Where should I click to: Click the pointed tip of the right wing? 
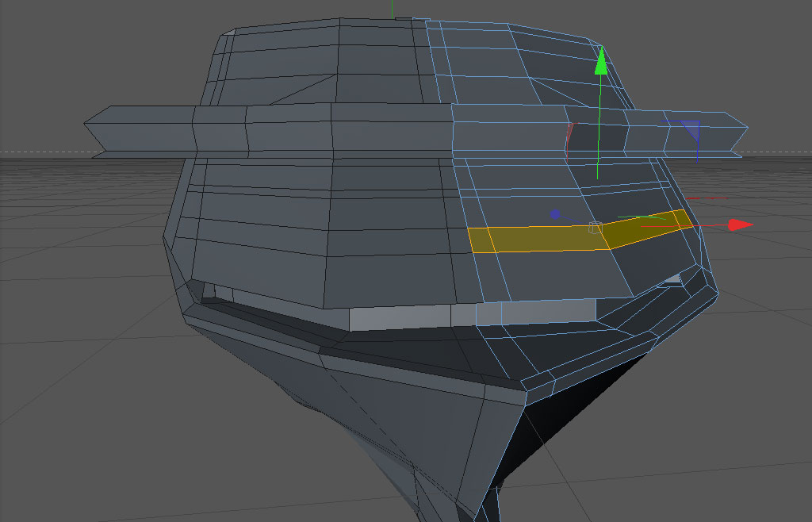(745, 127)
